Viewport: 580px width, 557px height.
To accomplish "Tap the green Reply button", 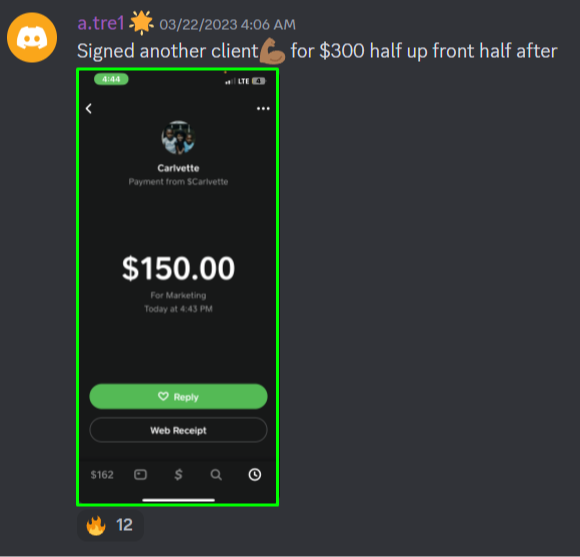I will point(178,396).
